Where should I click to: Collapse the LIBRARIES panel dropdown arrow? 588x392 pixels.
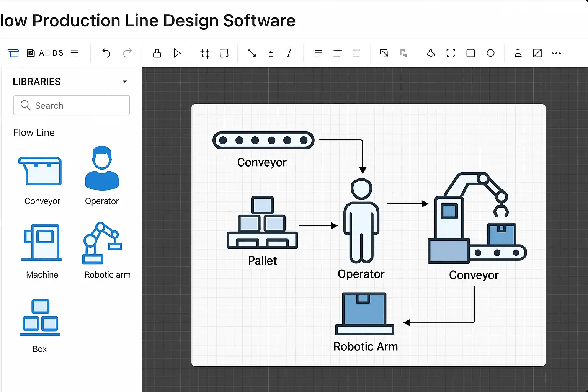click(x=124, y=82)
